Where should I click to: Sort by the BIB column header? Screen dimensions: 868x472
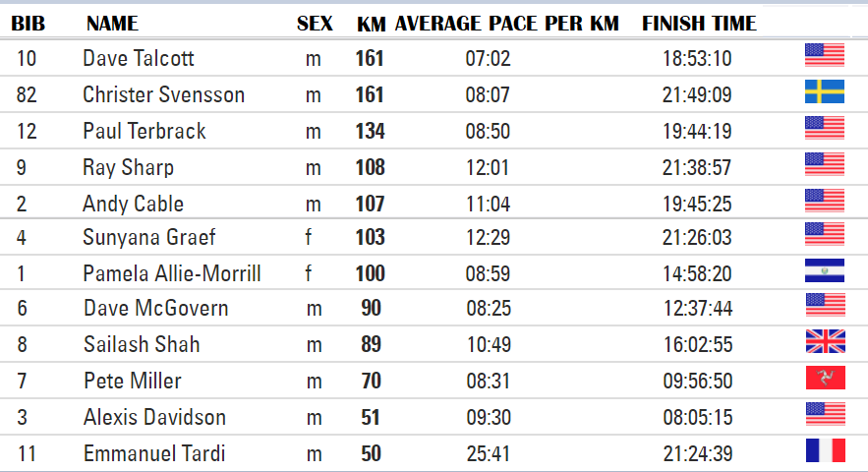click(x=29, y=24)
